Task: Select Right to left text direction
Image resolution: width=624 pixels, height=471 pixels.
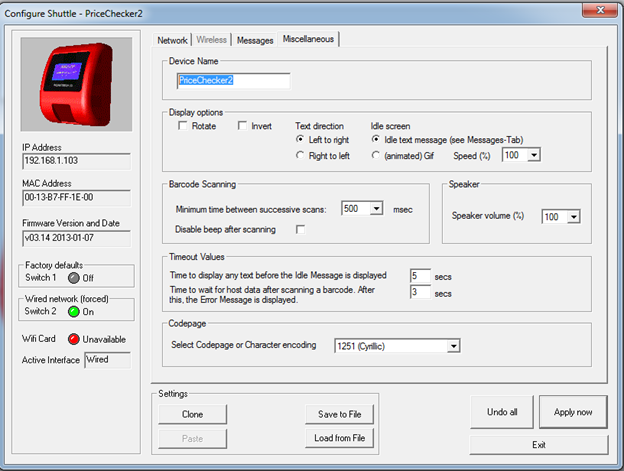Action: point(300,155)
